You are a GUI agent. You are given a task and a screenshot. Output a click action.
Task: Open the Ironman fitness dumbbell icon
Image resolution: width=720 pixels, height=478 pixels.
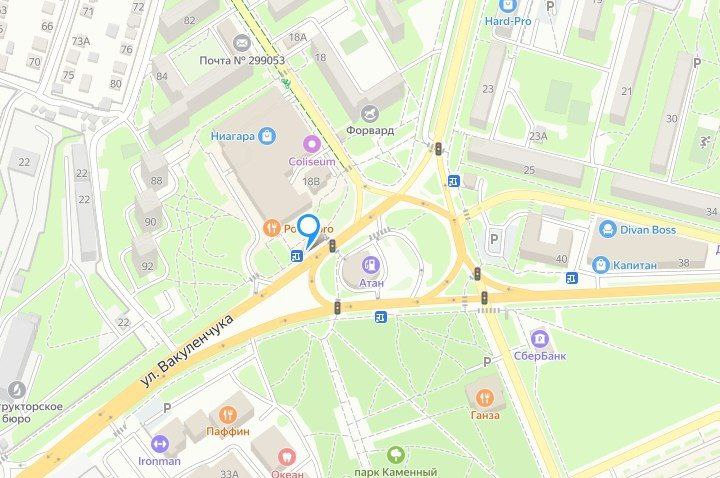(x=160, y=444)
